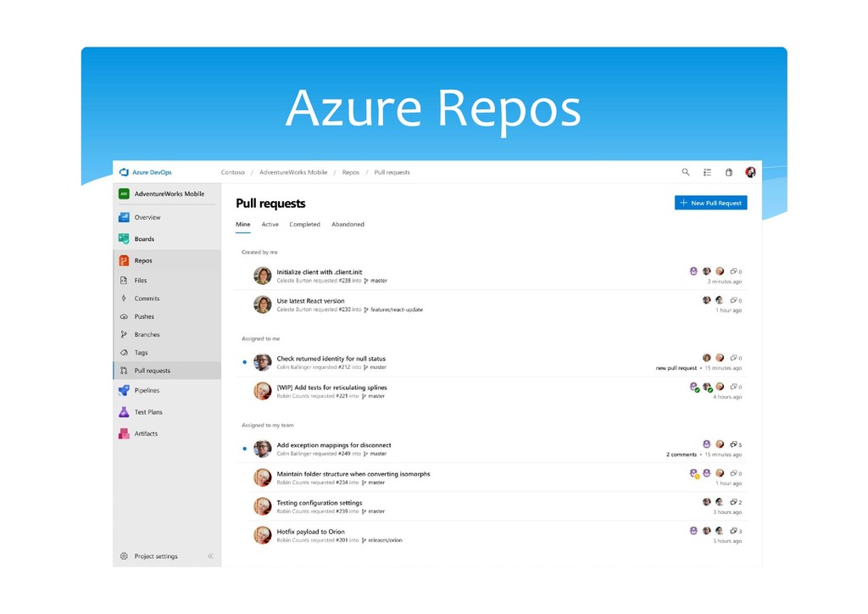This screenshot has height=614, width=868.
Task: Select the AdventureWorks Mobile project icon
Action: [x=124, y=193]
